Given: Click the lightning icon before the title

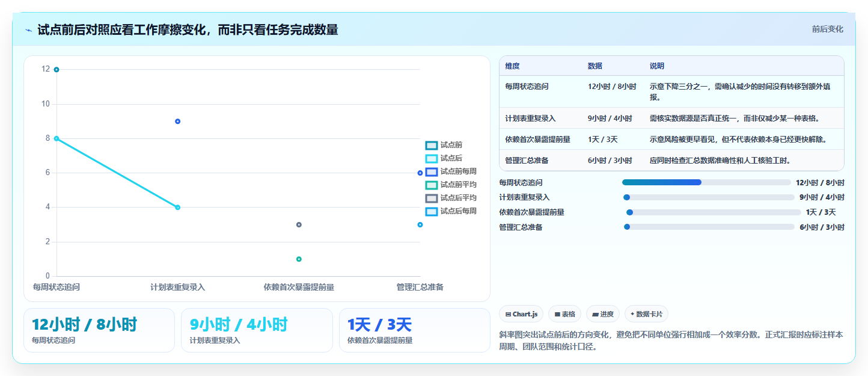Looking at the screenshot, I should 29,30.
